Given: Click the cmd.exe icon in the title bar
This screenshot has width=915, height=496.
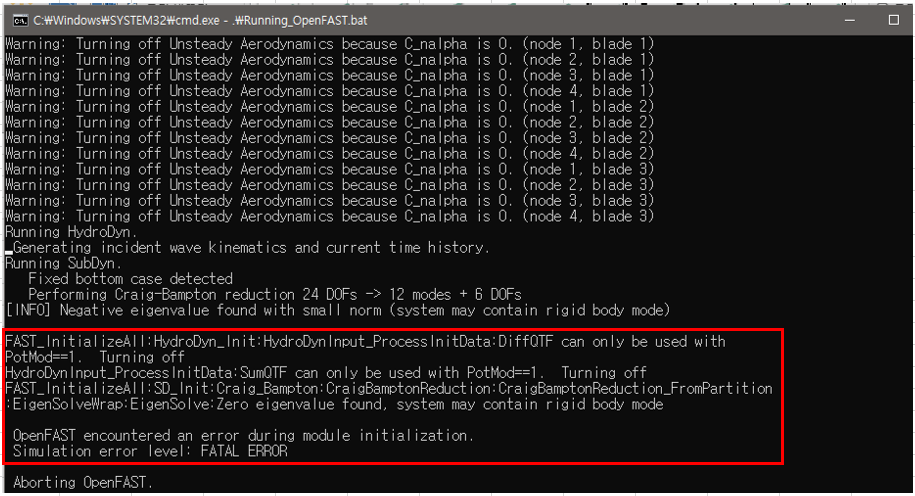Looking at the screenshot, I should (20, 20).
